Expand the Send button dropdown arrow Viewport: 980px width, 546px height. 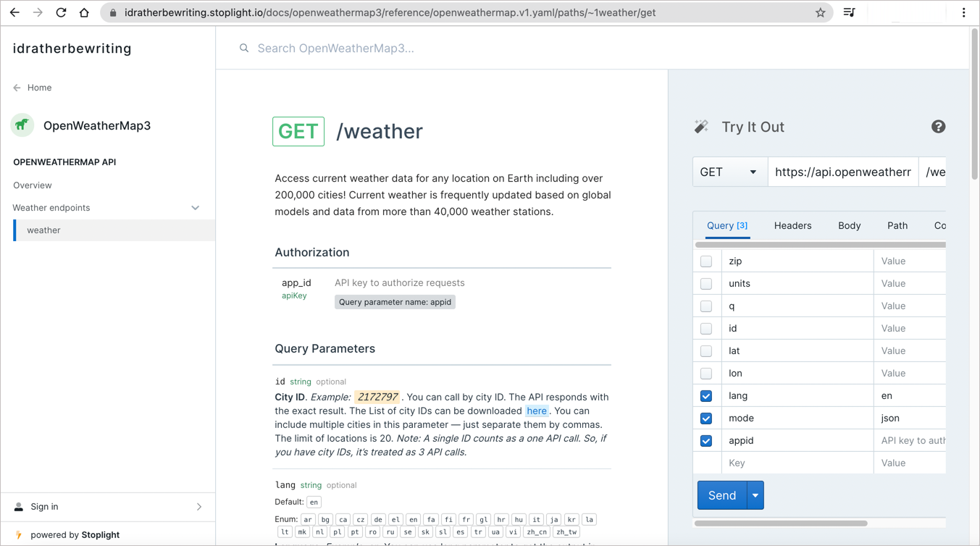754,495
